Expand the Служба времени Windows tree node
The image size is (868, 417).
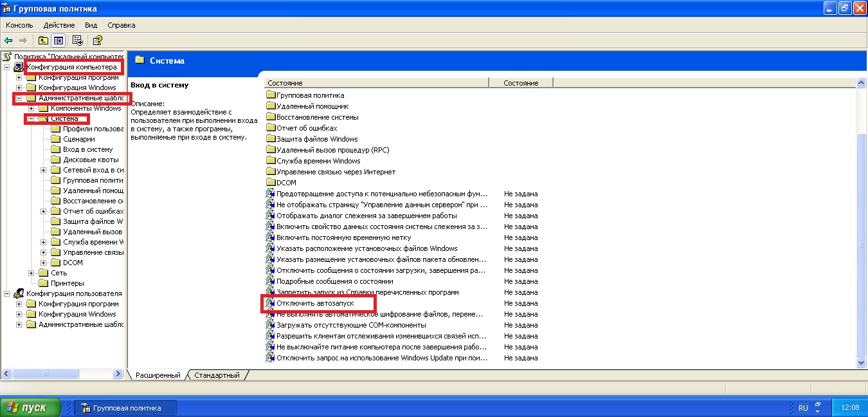(44, 242)
